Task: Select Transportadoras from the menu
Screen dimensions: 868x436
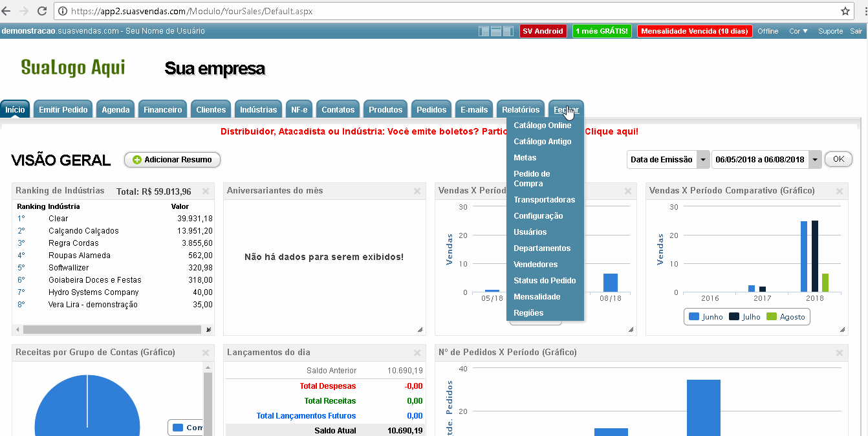Action: (545, 200)
